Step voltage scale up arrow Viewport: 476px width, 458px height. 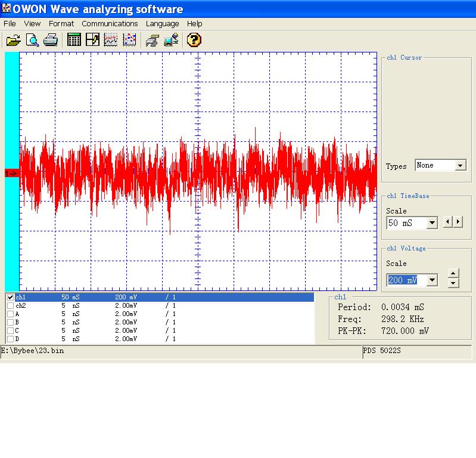point(453,273)
